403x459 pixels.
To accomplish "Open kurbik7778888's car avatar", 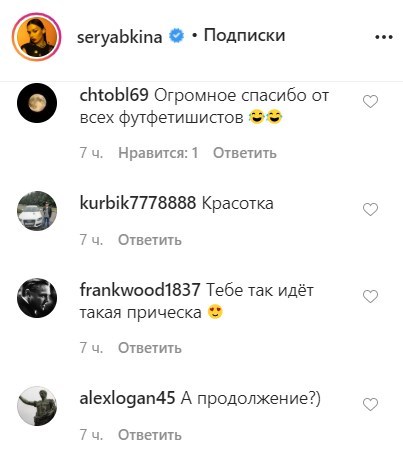I will coord(37,211).
